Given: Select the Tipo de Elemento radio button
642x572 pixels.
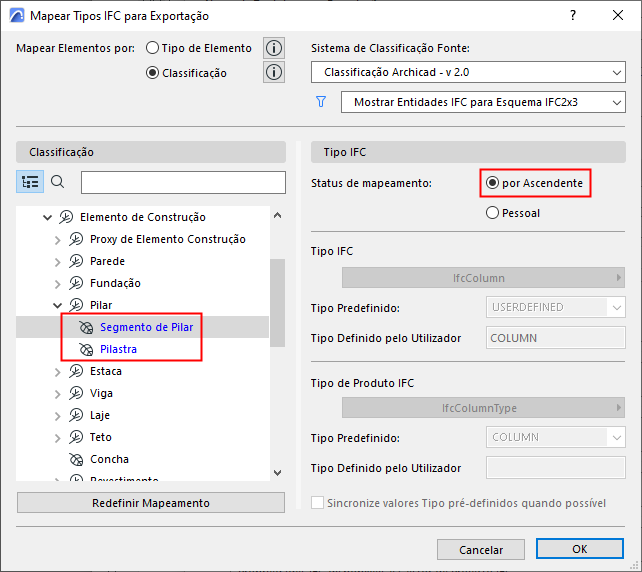Looking at the screenshot, I should pyautogui.click(x=153, y=48).
